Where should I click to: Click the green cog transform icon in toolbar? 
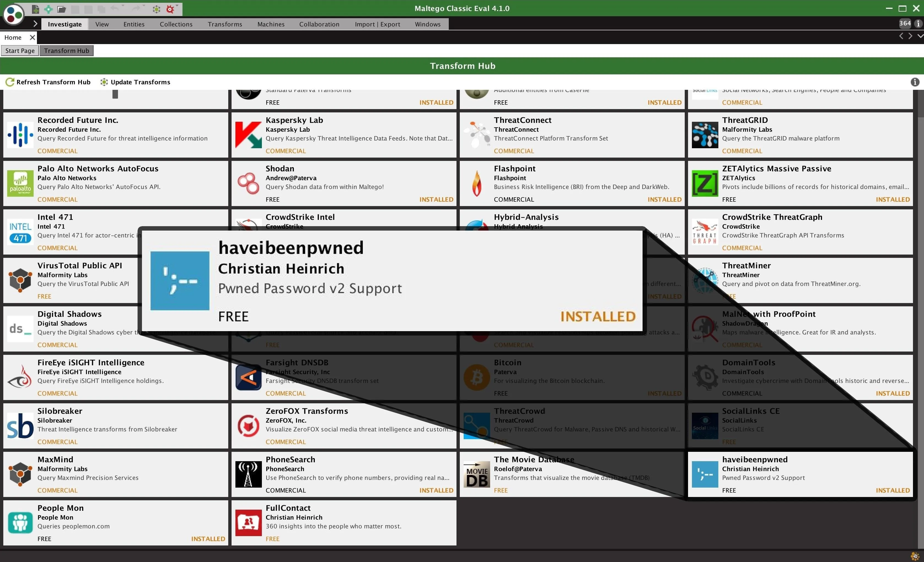[156, 9]
